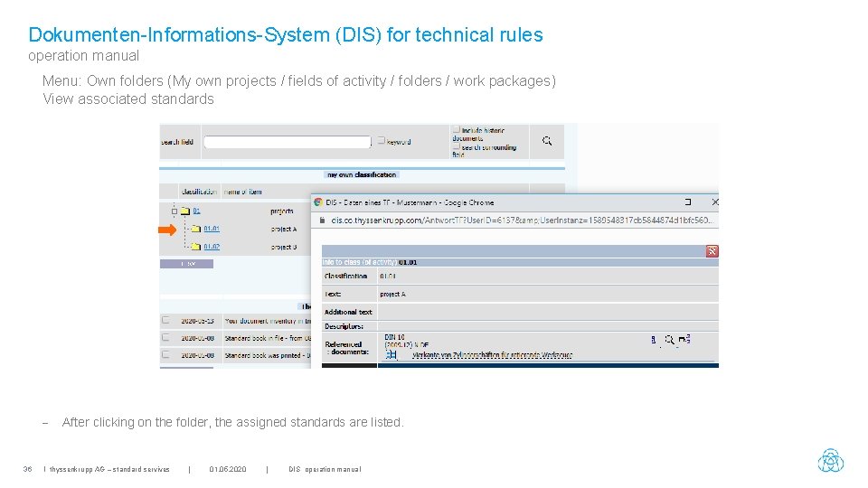Click the search field label

(x=177, y=142)
